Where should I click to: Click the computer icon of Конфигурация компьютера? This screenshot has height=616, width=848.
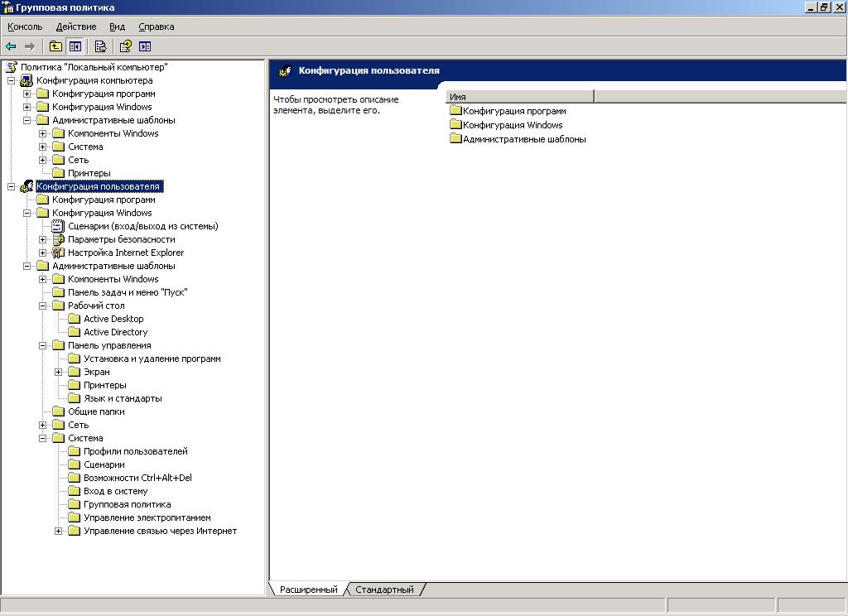[x=26, y=80]
